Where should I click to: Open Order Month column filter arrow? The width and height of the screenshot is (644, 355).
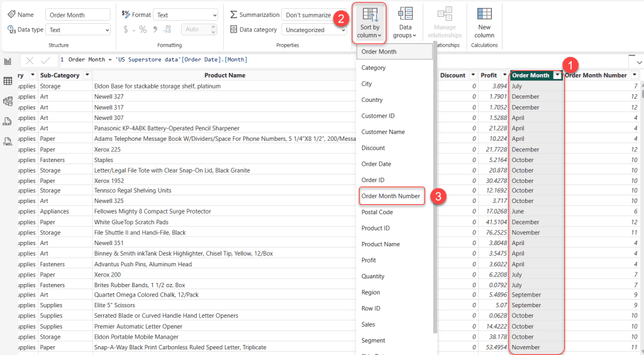click(557, 75)
